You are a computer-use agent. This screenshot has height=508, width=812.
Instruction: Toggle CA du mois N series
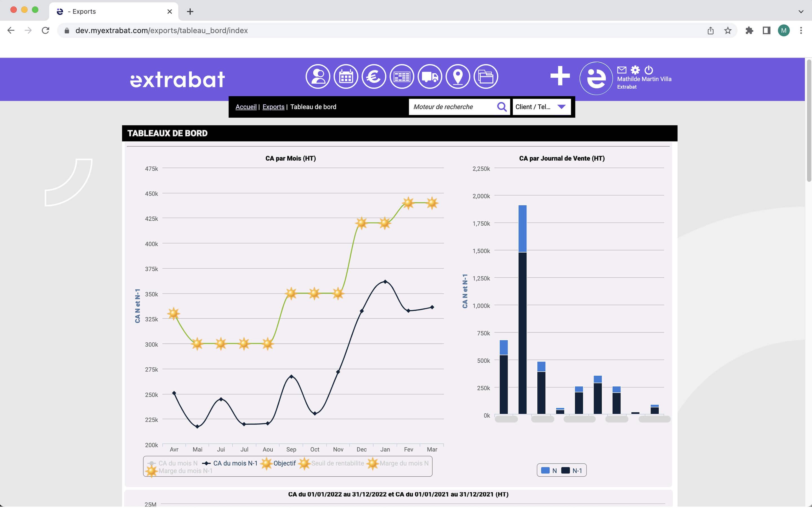[173, 463]
